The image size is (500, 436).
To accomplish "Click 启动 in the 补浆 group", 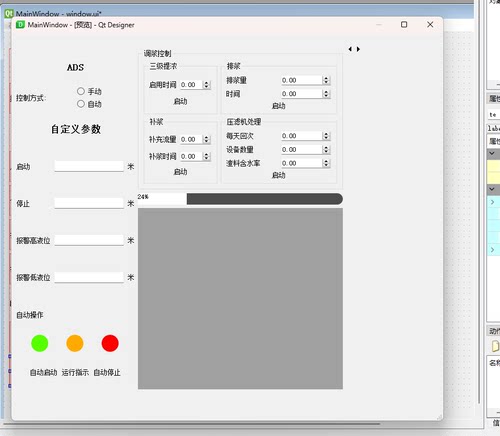I will click(180, 172).
